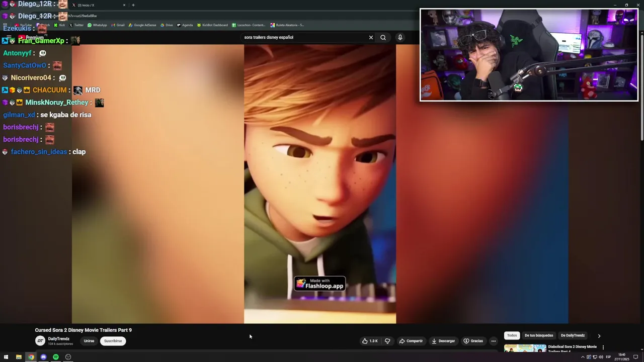Show hidden system tray icons

[583, 357]
